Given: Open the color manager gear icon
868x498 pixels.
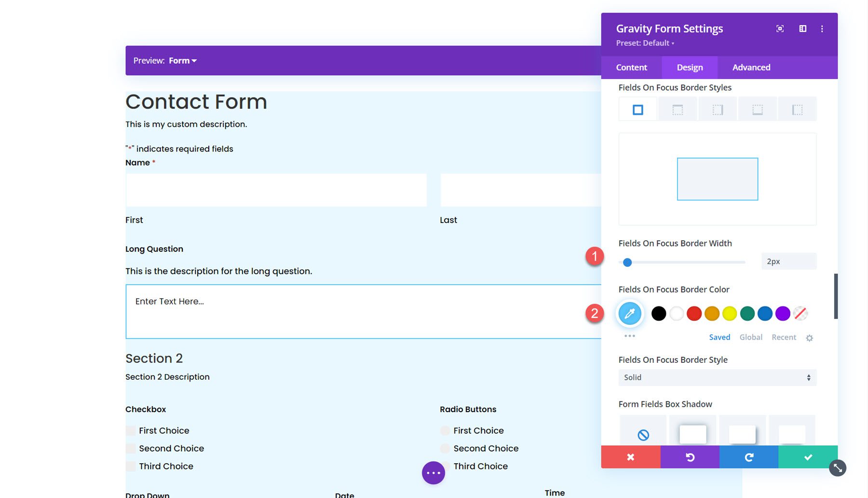Looking at the screenshot, I should pyautogui.click(x=810, y=337).
